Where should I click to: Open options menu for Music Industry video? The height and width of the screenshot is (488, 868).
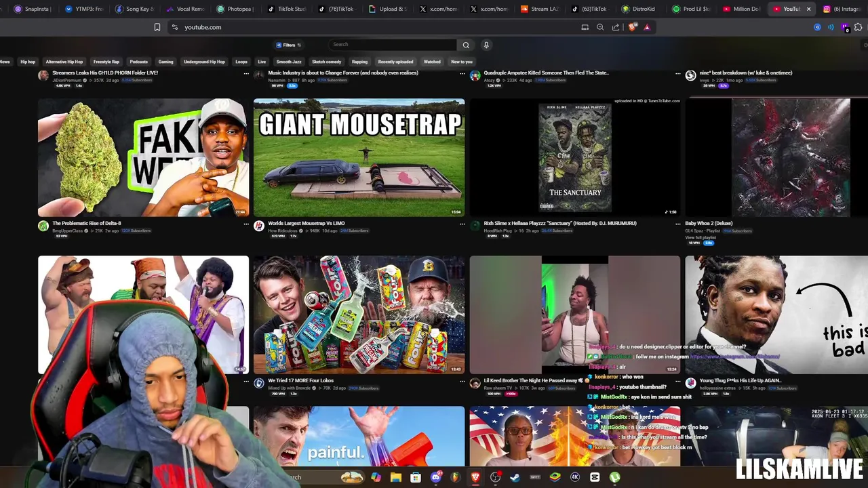click(462, 73)
